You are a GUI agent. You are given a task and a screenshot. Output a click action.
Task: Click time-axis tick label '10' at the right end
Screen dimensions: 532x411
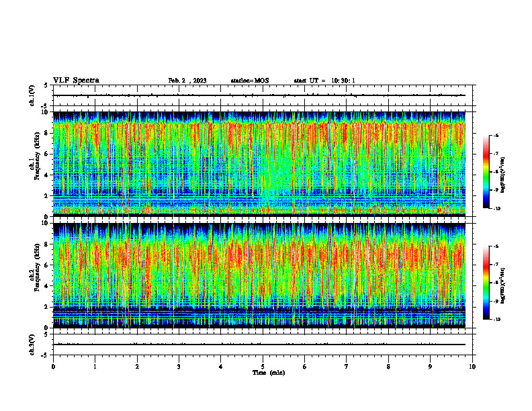(x=472, y=367)
